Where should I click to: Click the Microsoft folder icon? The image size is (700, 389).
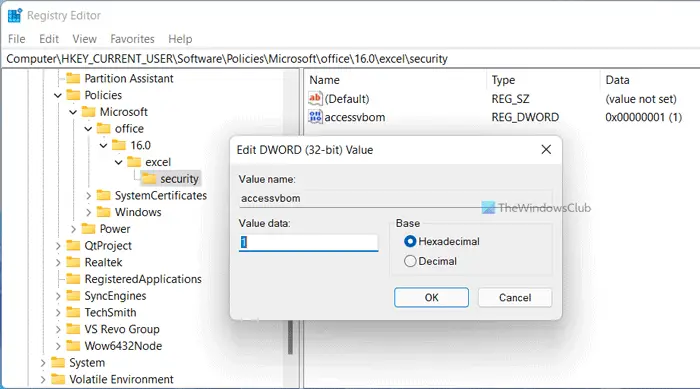[88, 112]
